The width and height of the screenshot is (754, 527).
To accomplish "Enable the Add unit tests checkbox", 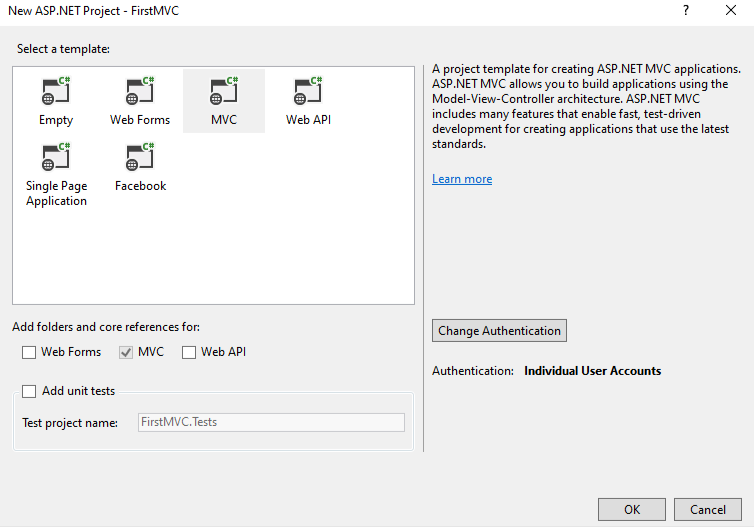I will point(29,391).
